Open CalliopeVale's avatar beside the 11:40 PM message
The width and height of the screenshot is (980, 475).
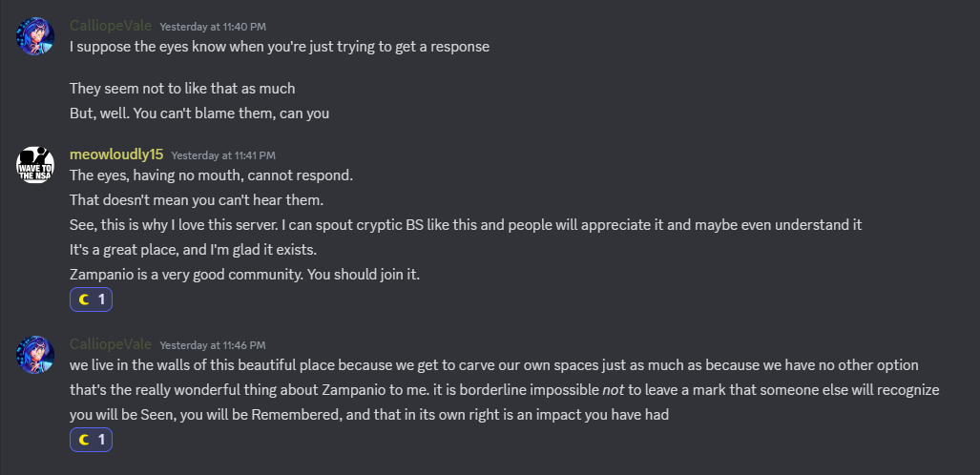[x=35, y=36]
